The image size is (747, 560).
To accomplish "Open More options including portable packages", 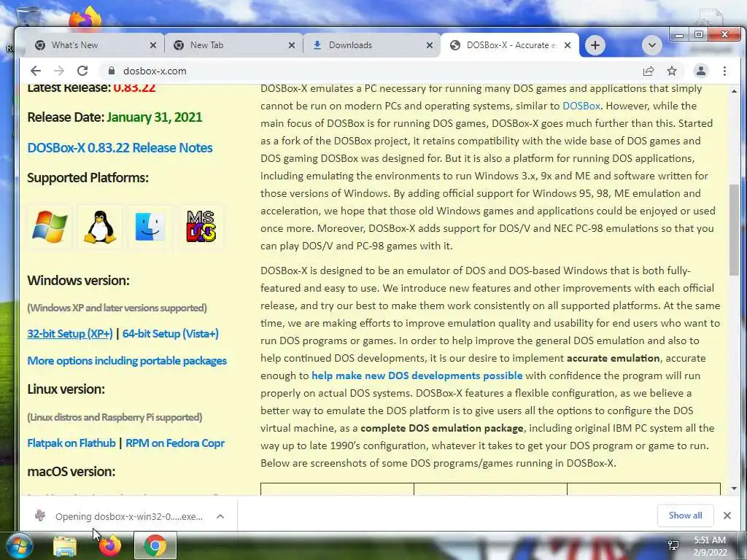I will click(x=127, y=361).
